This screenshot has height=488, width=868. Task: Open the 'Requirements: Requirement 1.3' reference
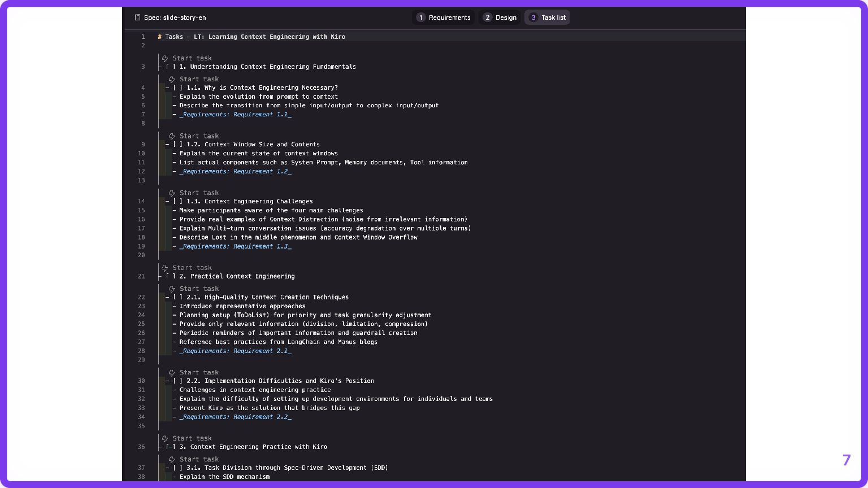pos(236,246)
